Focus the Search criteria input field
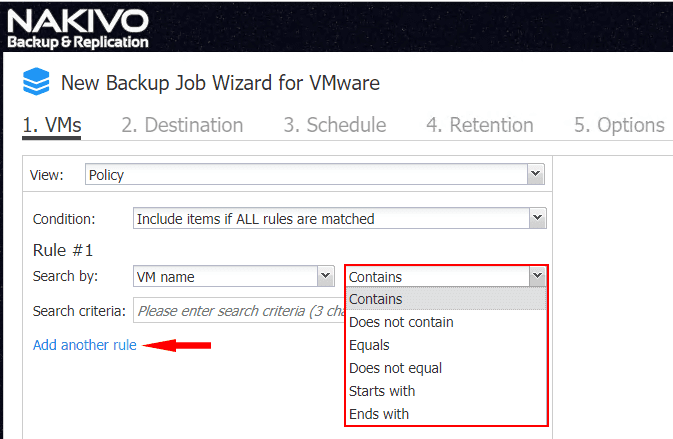673x439 pixels. [240, 311]
